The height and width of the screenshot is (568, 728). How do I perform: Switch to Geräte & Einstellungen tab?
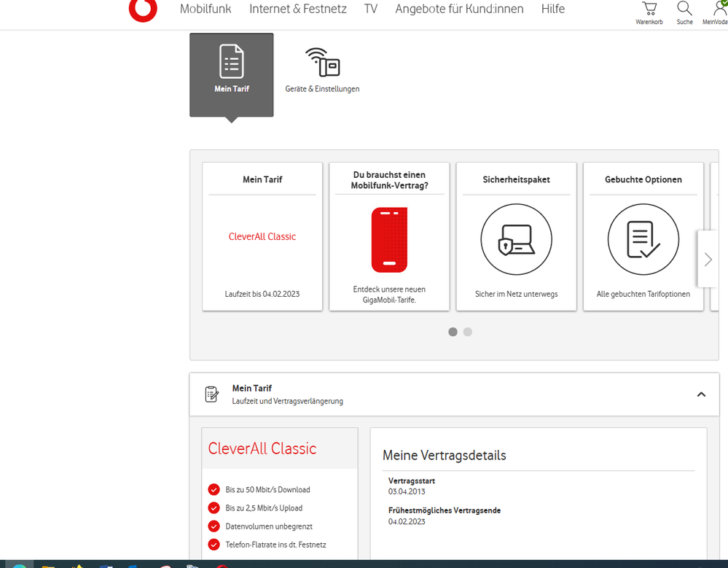322,70
